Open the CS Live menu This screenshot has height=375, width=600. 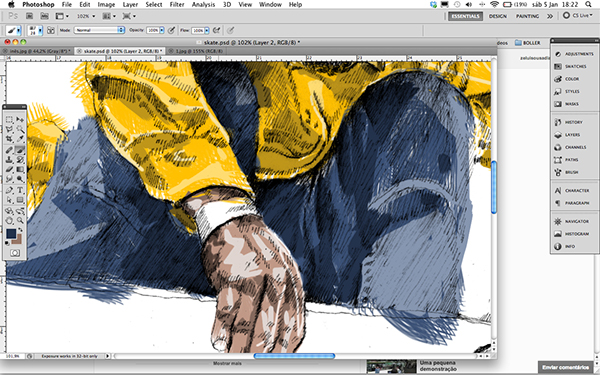tap(578, 16)
